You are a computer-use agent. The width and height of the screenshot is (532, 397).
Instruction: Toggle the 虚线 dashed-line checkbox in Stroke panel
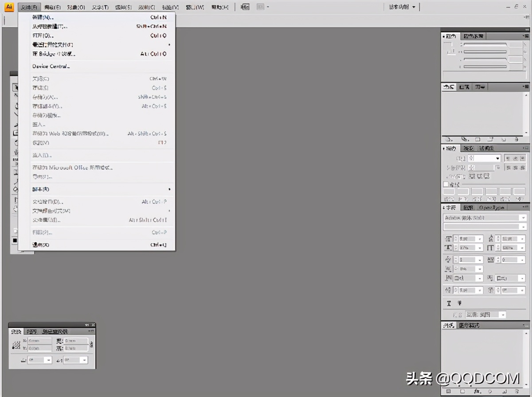446,185
